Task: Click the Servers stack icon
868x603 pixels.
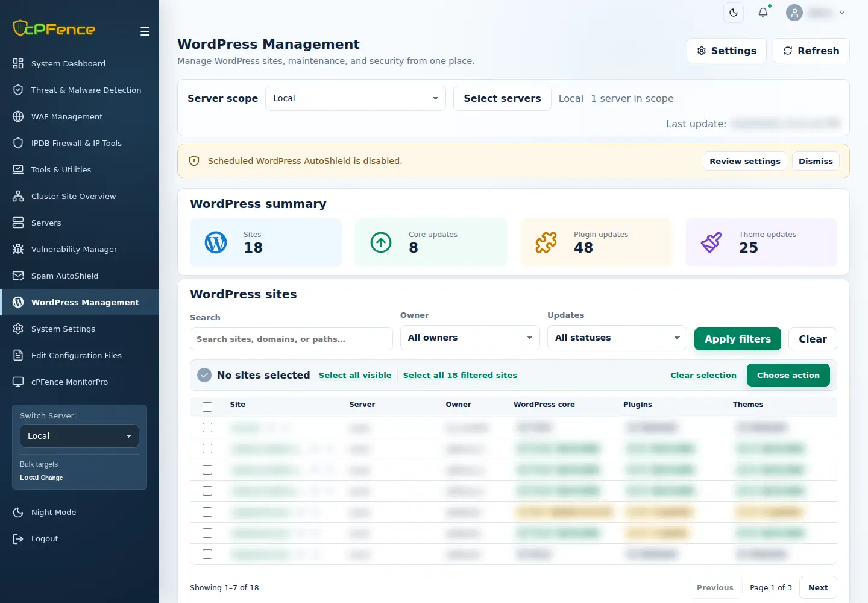Action: click(18, 223)
